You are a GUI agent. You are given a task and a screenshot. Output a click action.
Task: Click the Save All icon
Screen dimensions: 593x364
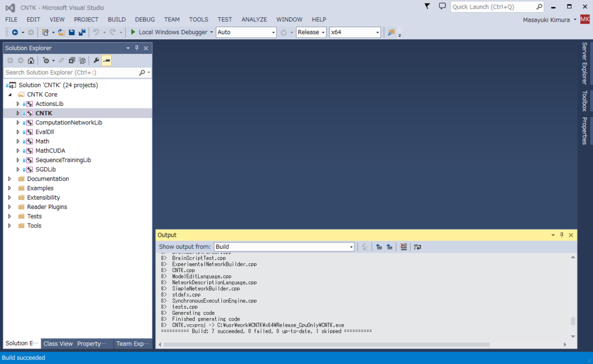82,32
